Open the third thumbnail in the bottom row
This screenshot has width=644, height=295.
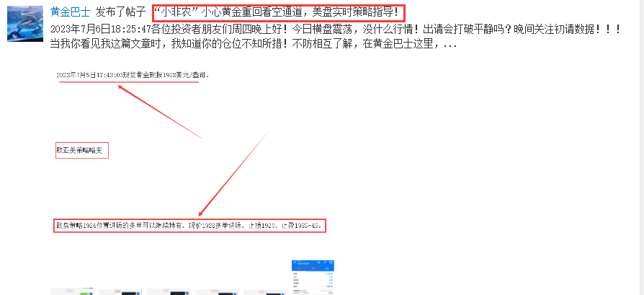169,291
